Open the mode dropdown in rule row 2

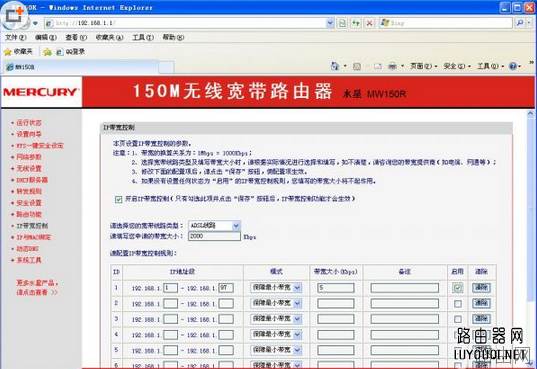coord(276,303)
